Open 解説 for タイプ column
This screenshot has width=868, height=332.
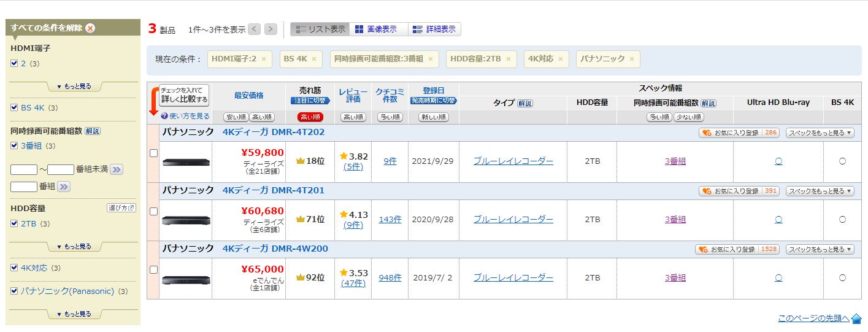525,103
